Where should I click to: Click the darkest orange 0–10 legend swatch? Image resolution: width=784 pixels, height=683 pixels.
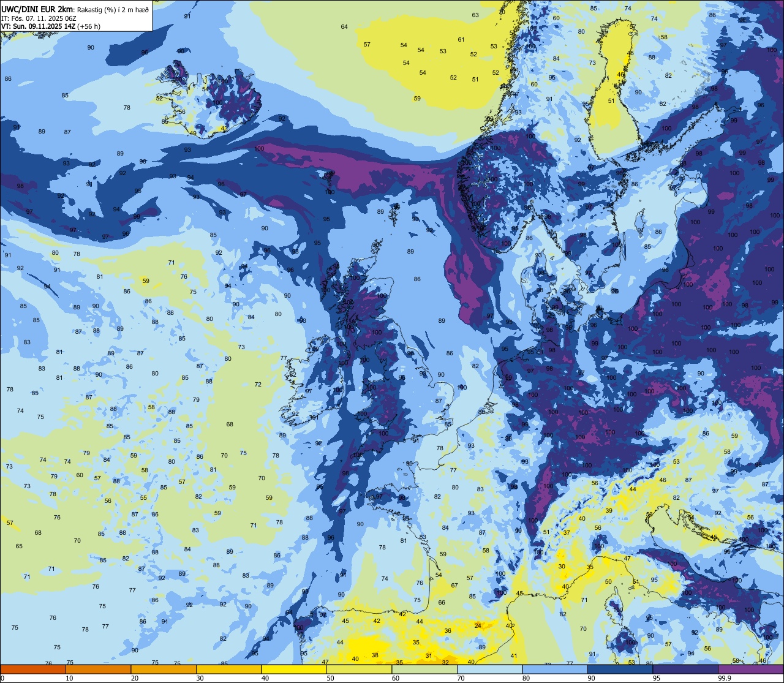(33, 669)
